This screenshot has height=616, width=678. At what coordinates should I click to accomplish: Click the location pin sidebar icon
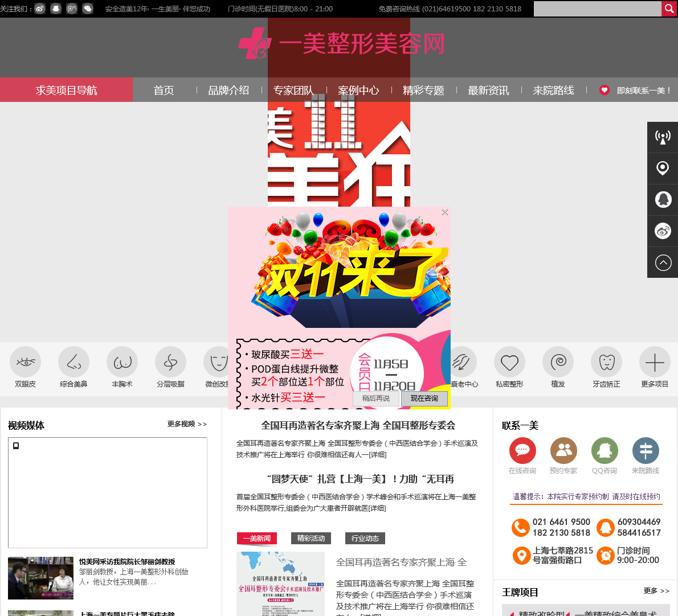(x=663, y=169)
